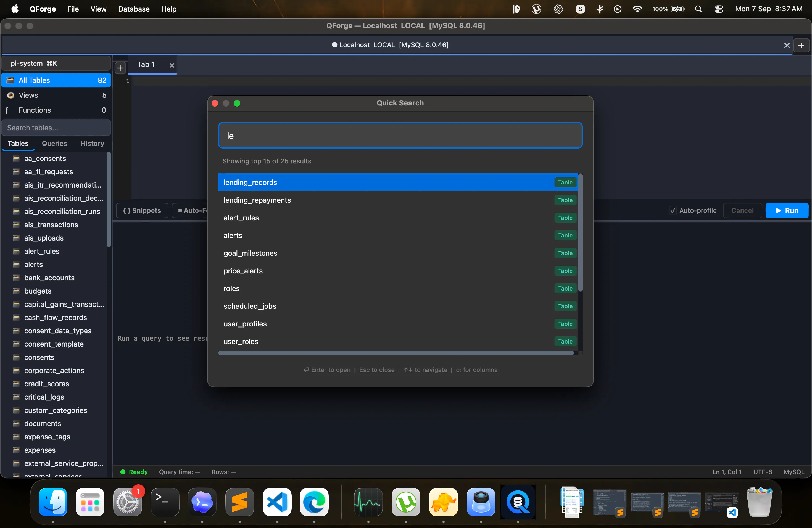Add new connection with top-right plus button

(x=801, y=45)
